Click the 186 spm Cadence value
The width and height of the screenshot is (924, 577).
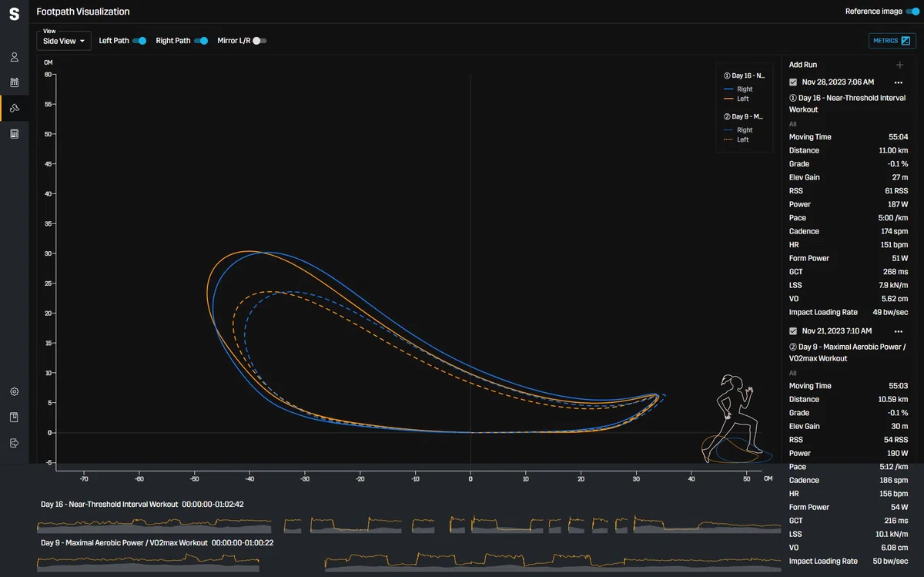pyautogui.click(x=895, y=480)
